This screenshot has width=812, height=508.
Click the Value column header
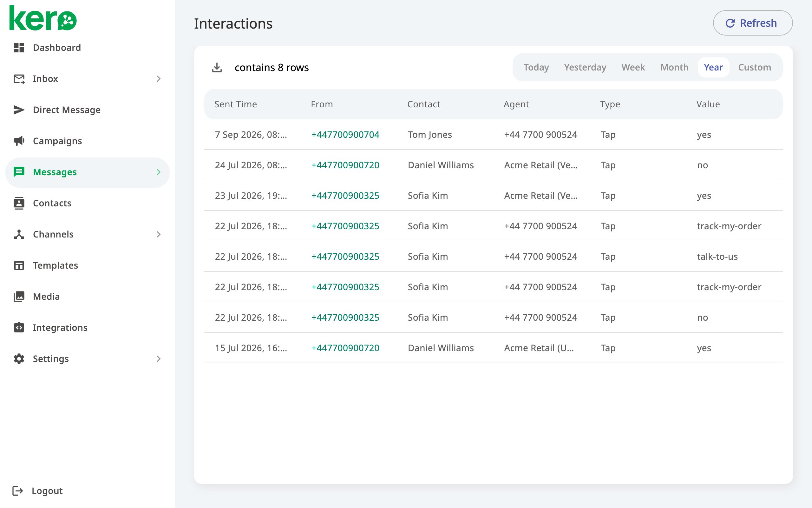(x=708, y=104)
